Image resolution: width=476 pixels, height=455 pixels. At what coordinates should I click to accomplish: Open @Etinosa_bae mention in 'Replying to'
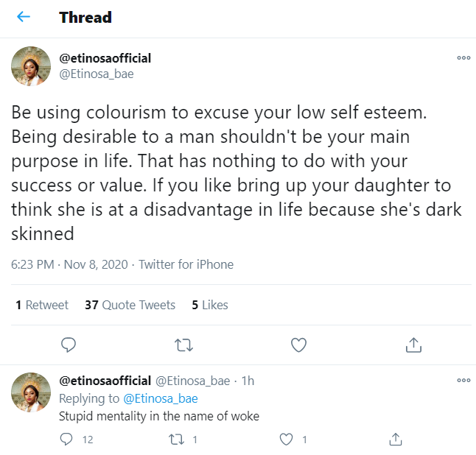click(x=161, y=398)
